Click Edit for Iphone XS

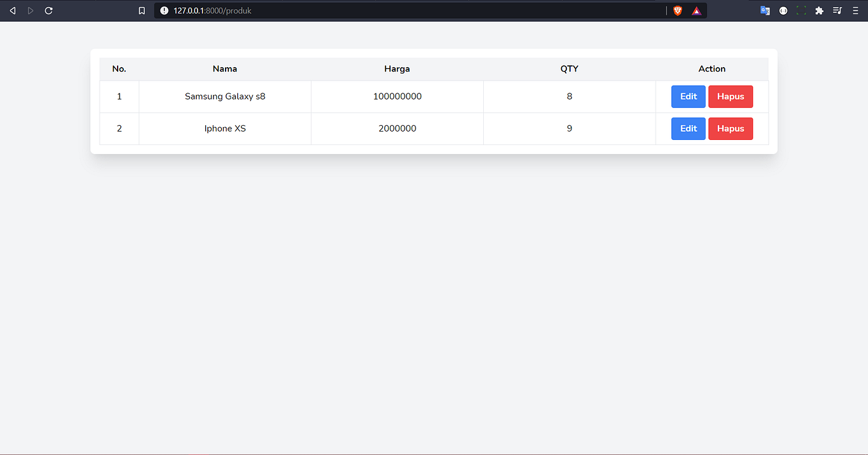(688, 128)
